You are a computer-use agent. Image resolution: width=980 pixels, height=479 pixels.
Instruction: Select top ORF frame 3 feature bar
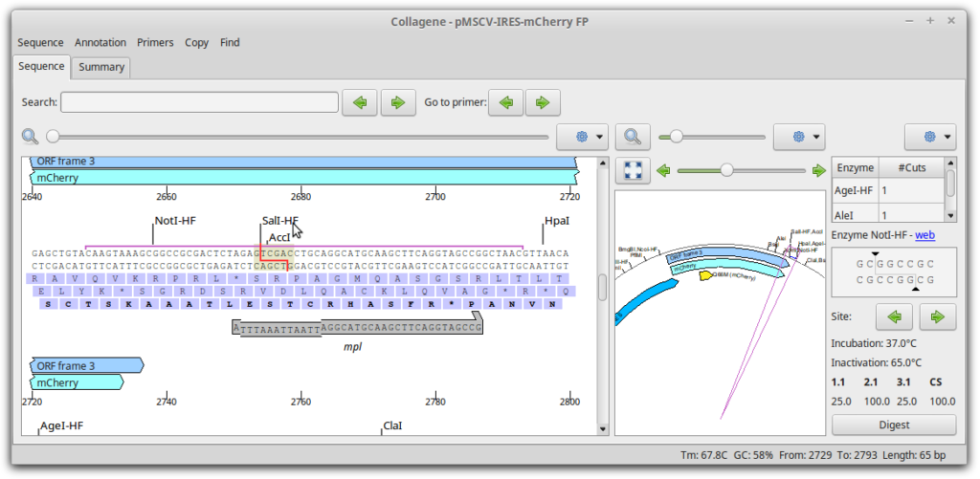coord(304,162)
